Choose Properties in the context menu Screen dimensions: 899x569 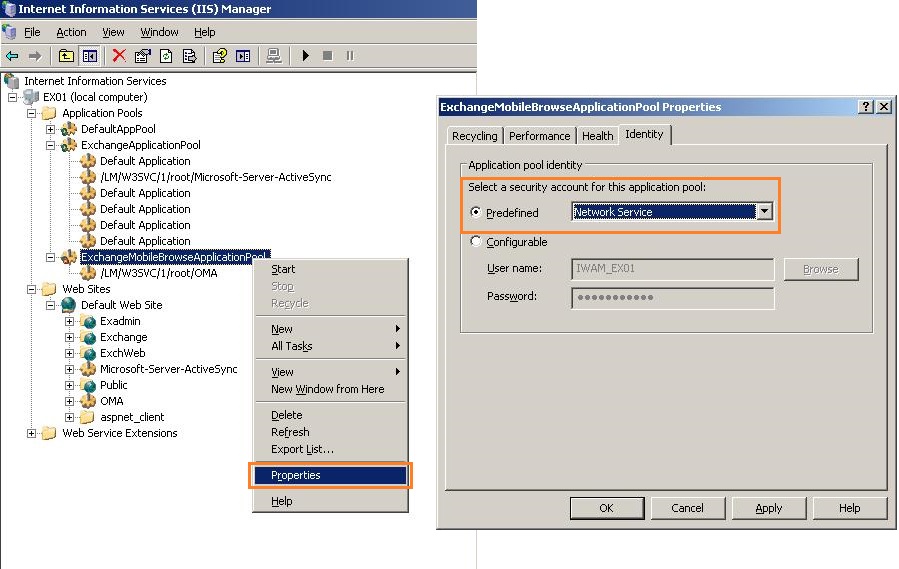[x=296, y=475]
